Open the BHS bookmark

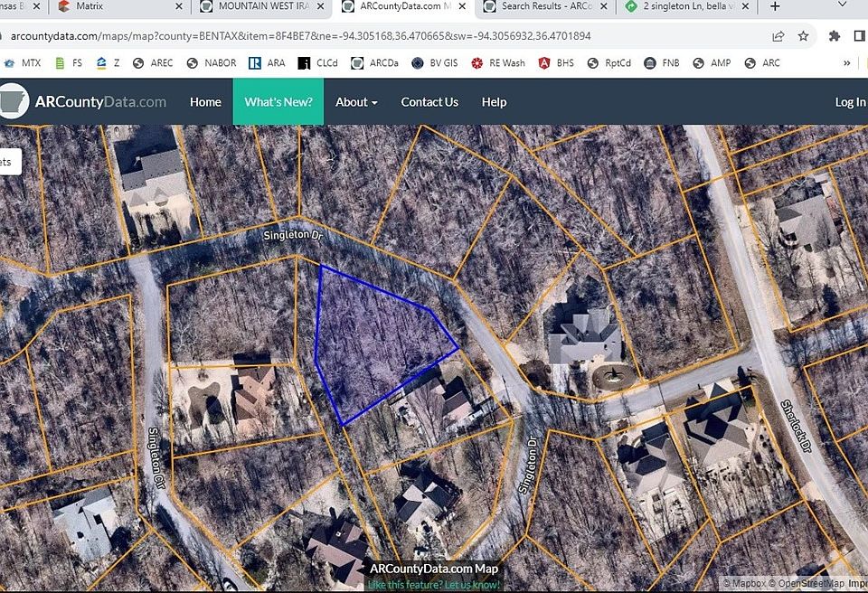click(x=556, y=63)
